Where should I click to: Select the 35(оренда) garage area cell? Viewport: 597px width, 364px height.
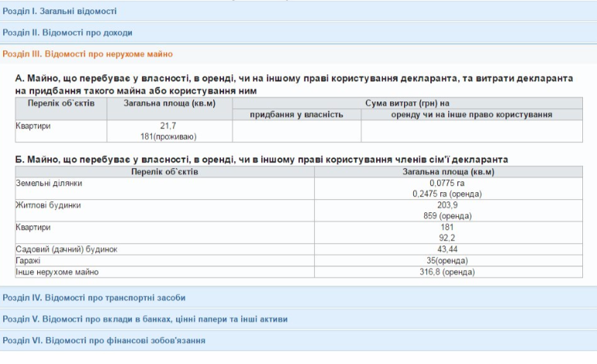447,261
